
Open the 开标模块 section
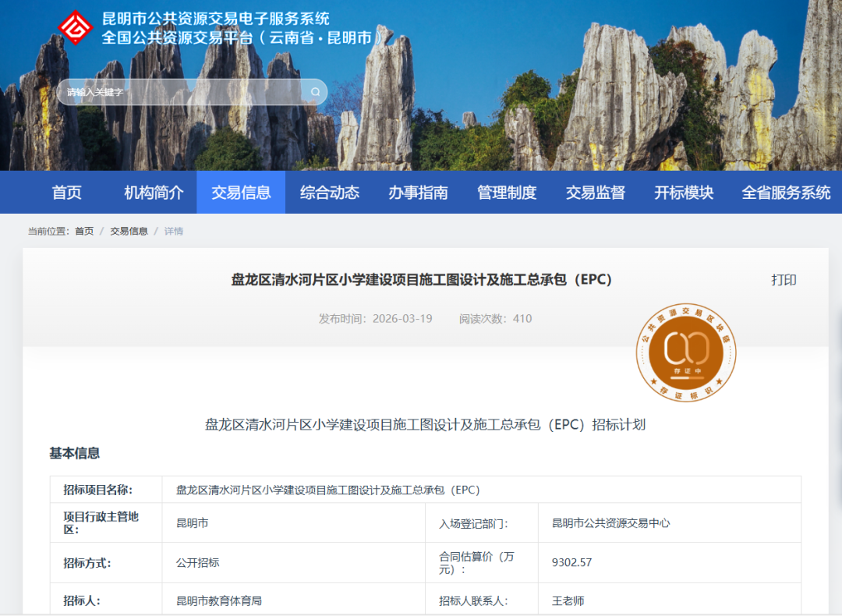tap(685, 193)
